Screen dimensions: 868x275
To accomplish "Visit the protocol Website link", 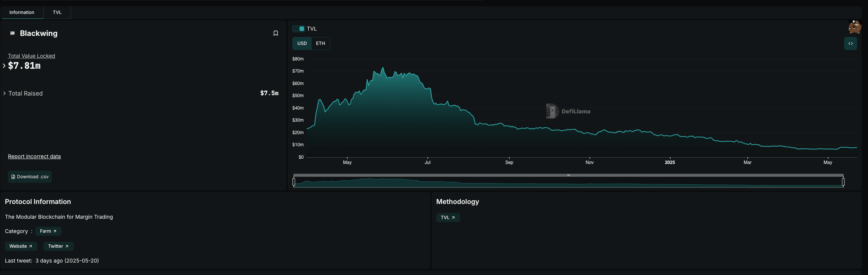I will click(21, 246).
